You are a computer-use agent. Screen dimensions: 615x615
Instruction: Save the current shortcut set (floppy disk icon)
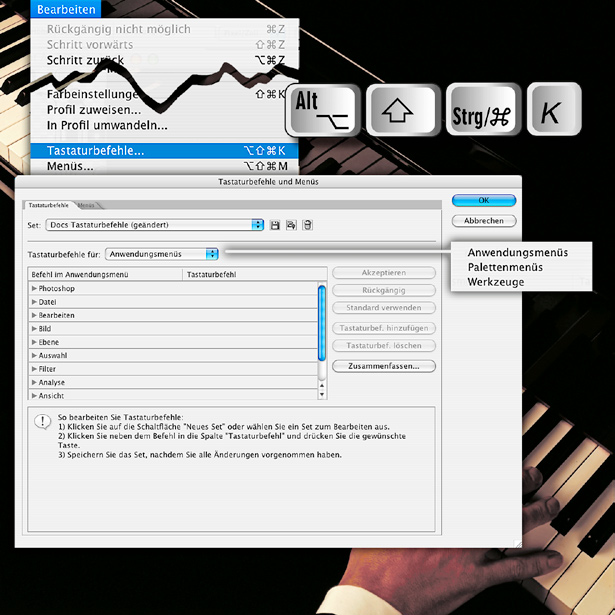pos(275,225)
